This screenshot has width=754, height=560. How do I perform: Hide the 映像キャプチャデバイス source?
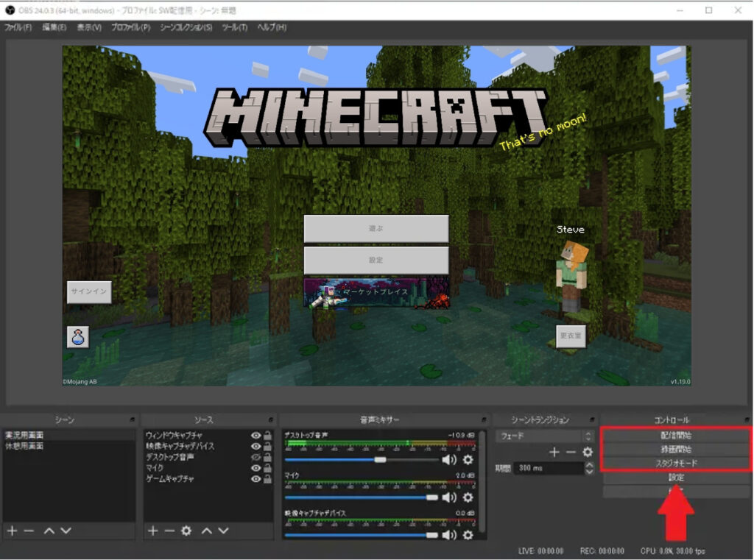pos(256,447)
